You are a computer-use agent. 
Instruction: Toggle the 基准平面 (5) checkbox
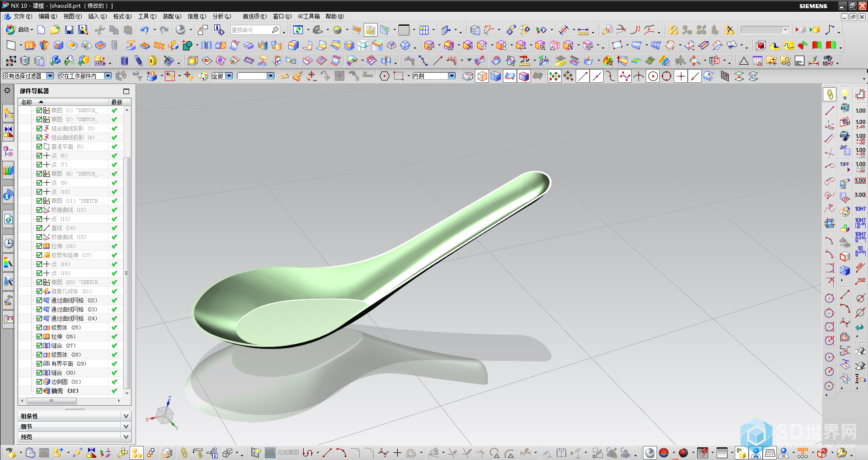click(x=39, y=147)
